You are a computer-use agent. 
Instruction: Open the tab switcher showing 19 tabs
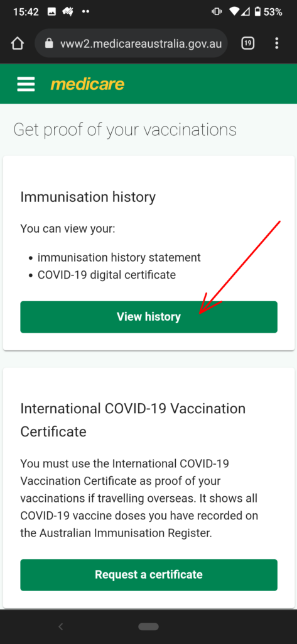[248, 43]
